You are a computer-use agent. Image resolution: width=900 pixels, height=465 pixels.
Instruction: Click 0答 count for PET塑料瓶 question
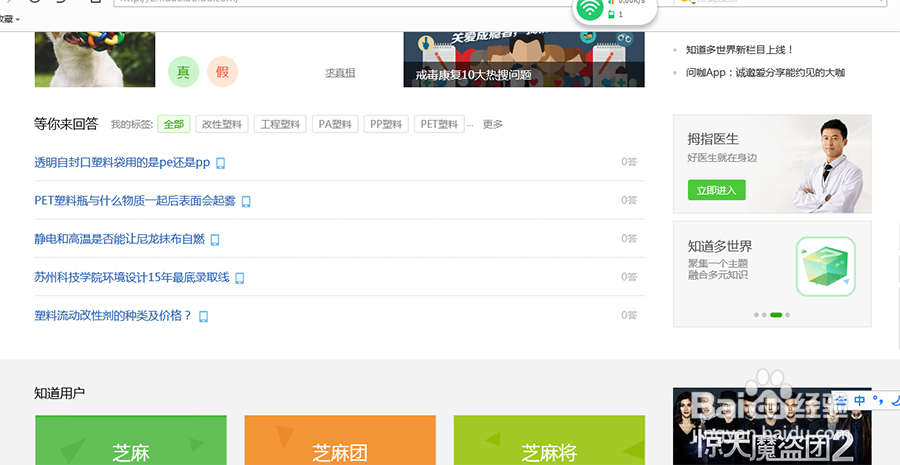(x=629, y=200)
